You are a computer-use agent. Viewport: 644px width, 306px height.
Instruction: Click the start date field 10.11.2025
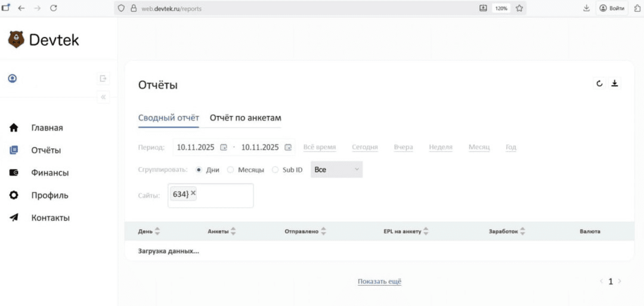pyautogui.click(x=196, y=147)
